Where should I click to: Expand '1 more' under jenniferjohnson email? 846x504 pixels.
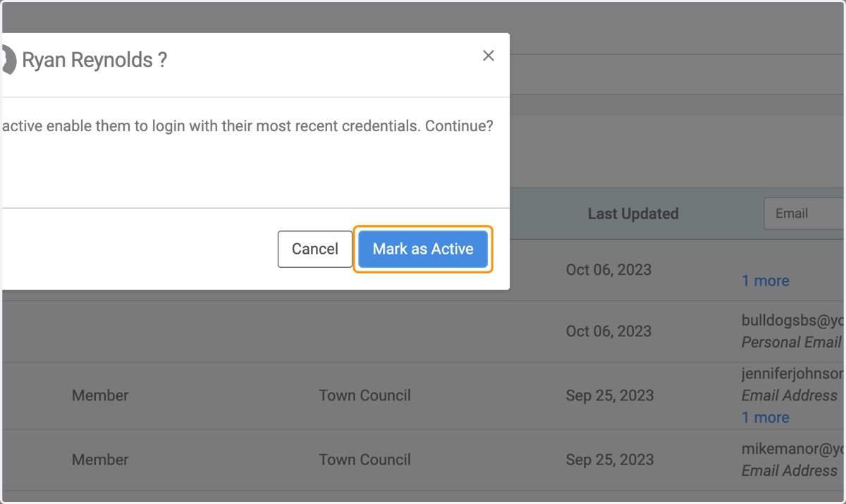point(765,417)
